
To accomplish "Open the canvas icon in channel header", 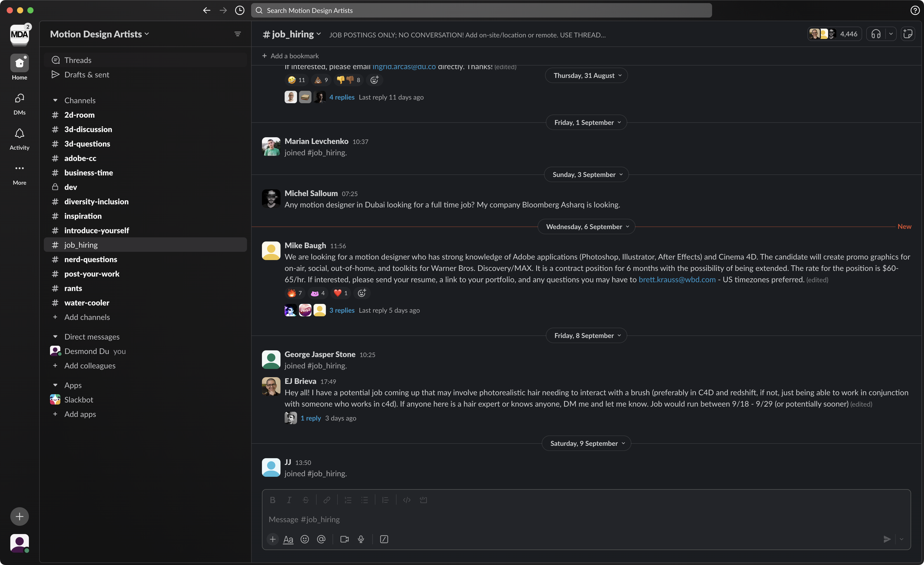I will [x=908, y=34].
